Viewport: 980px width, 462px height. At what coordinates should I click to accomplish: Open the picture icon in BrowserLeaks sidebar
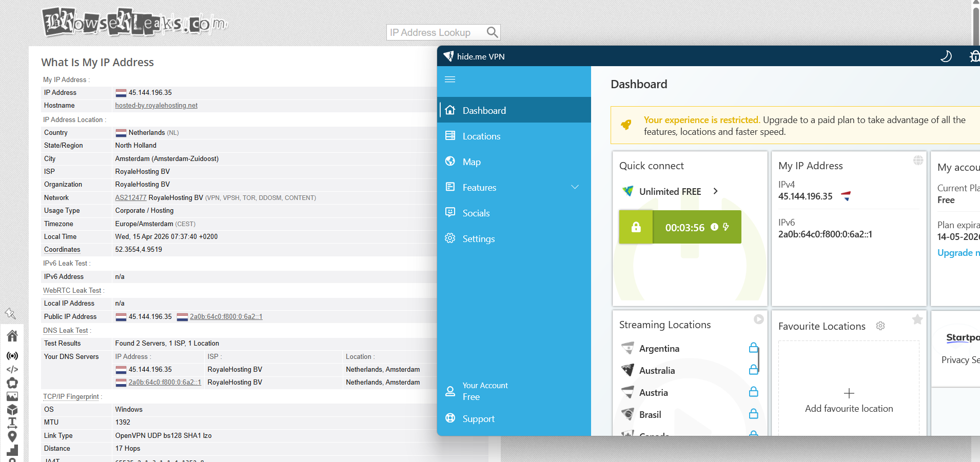[12, 396]
